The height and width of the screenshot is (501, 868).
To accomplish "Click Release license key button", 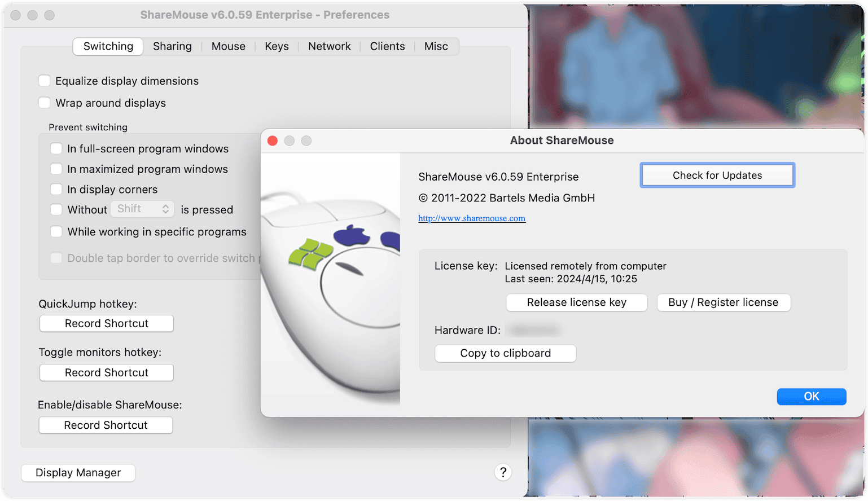I will tap(576, 302).
